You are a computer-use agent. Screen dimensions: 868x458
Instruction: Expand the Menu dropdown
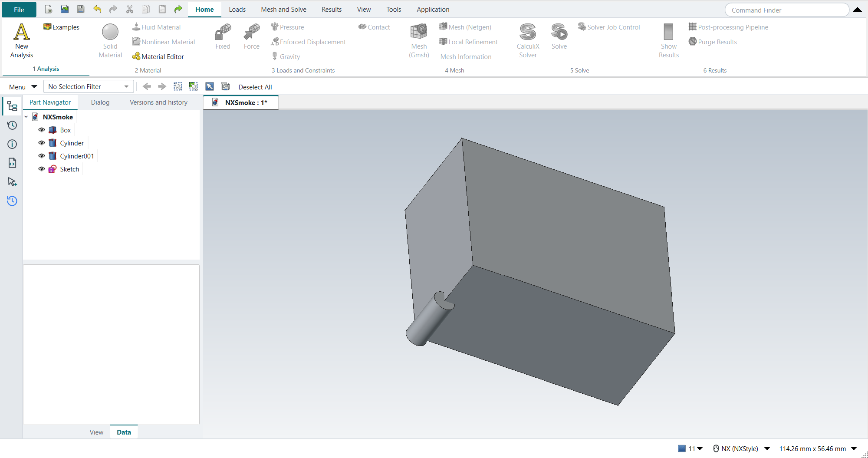(23, 87)
